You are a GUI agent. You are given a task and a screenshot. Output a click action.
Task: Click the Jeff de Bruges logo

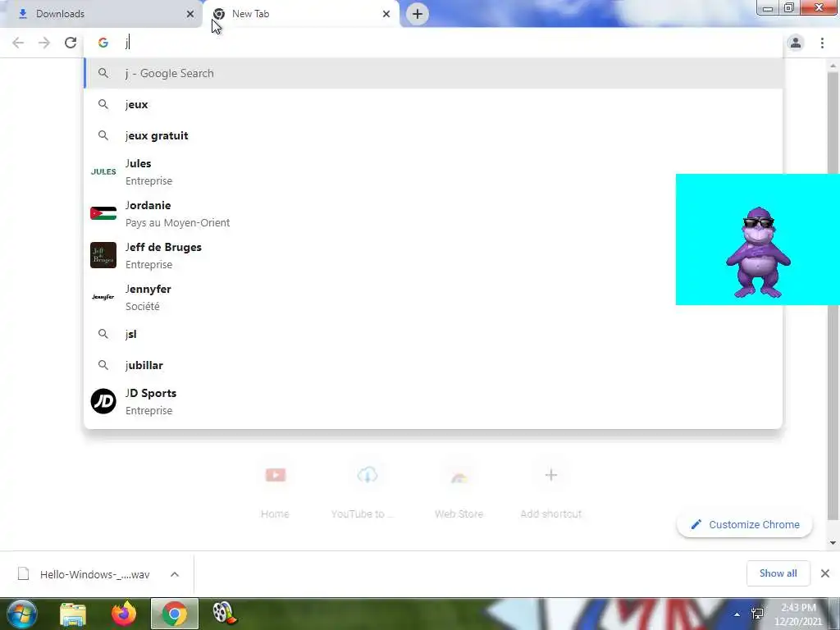(103, 255)
